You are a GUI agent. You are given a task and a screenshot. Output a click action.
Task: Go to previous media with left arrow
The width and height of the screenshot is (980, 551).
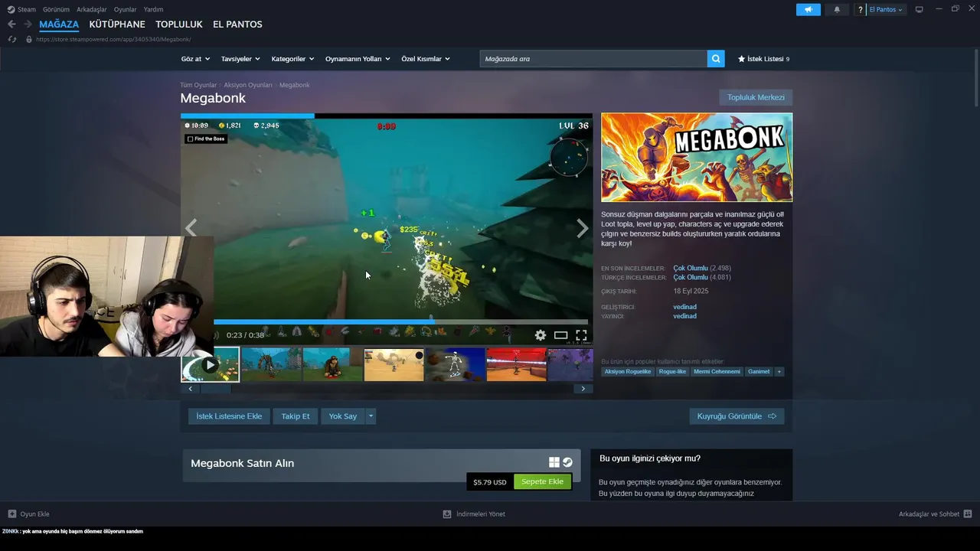[x=191, y=228]
